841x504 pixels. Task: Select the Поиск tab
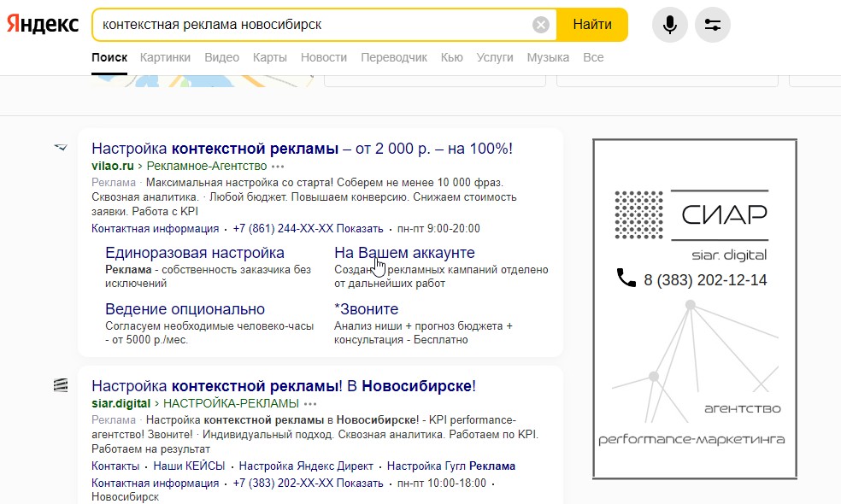coord(109,57)
